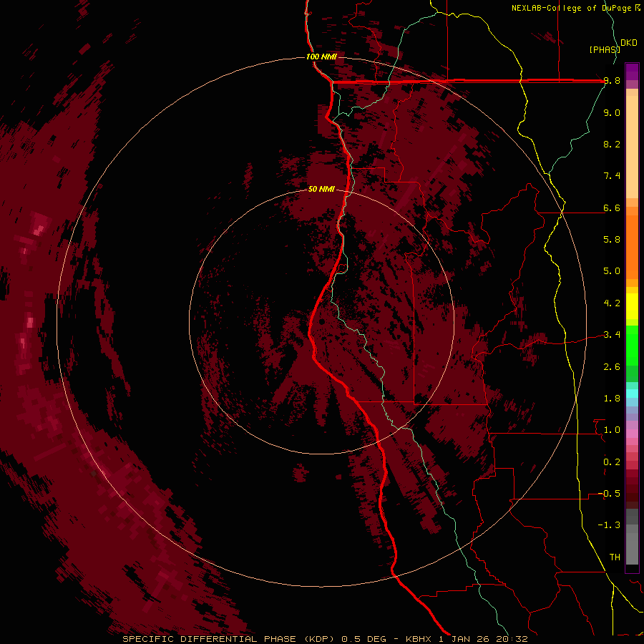Viewport: 644px width, 644px height.
Task: Click the 3.4 value on the color scale
Action: click(612, 335)
